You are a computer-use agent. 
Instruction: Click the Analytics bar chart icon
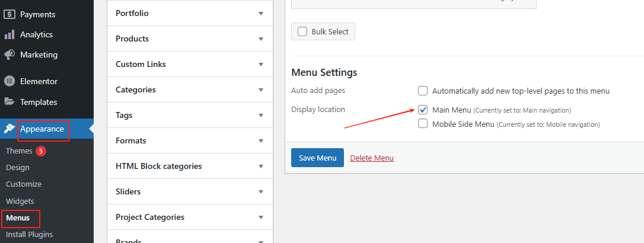[9, 34]
